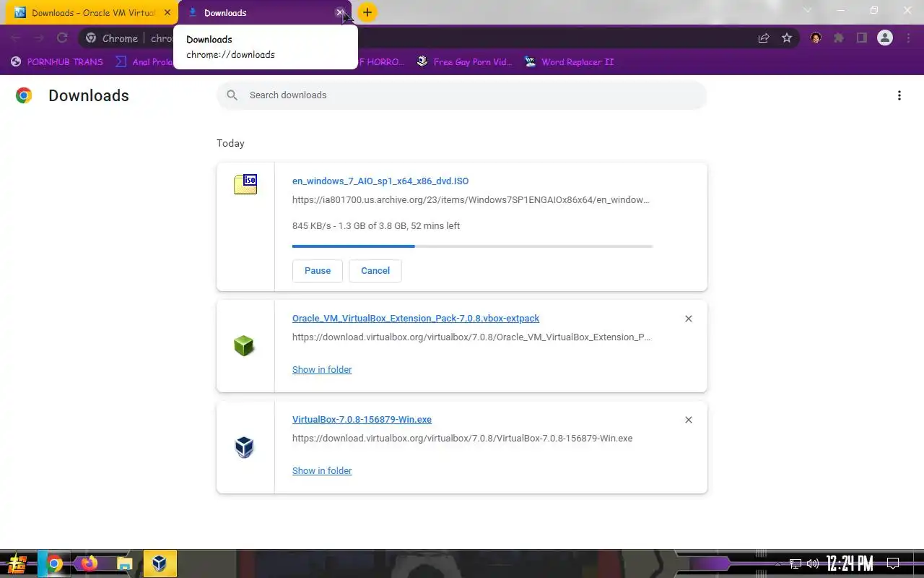Open the tab search chevron

(x=808, y=11)
